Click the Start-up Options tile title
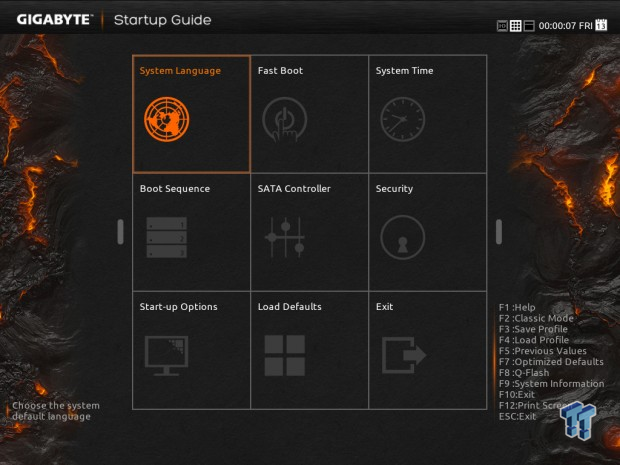Image resolution: width=620 pixels, height=465 pixels. point(178,307)
